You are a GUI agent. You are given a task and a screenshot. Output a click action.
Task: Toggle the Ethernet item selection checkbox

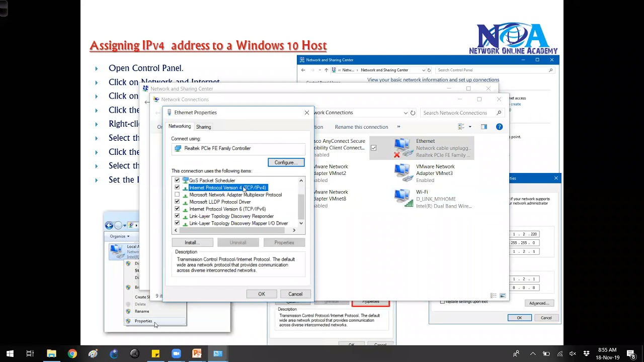click(373, 148)
